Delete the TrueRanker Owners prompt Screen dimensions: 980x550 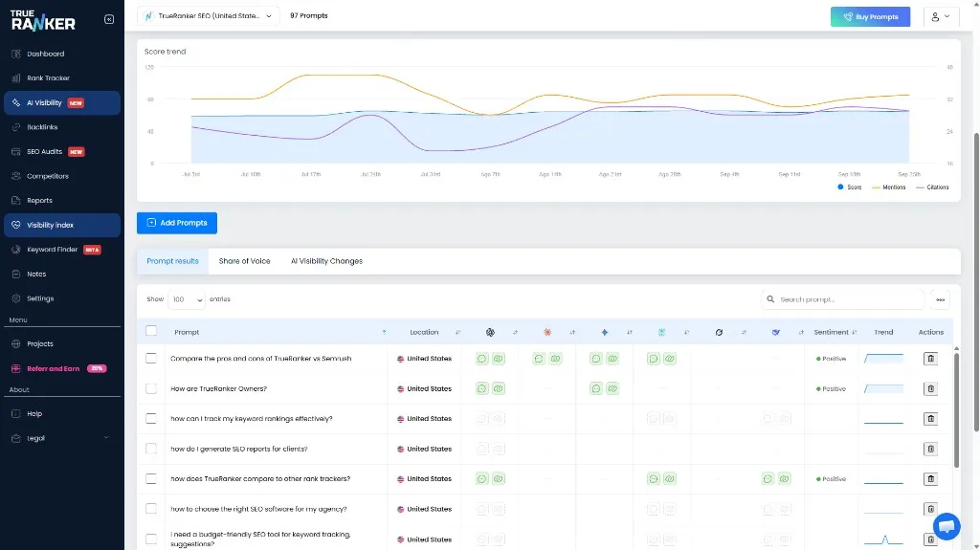point(930,388)
